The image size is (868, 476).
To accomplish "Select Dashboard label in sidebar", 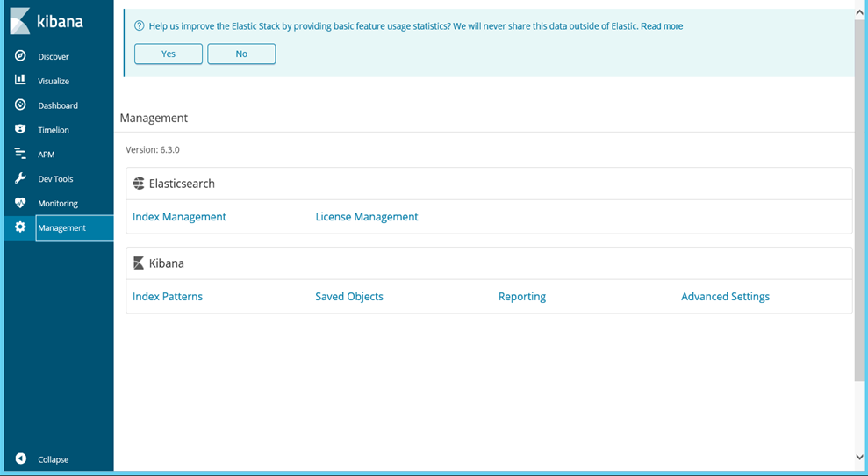I will coord(58,105).
